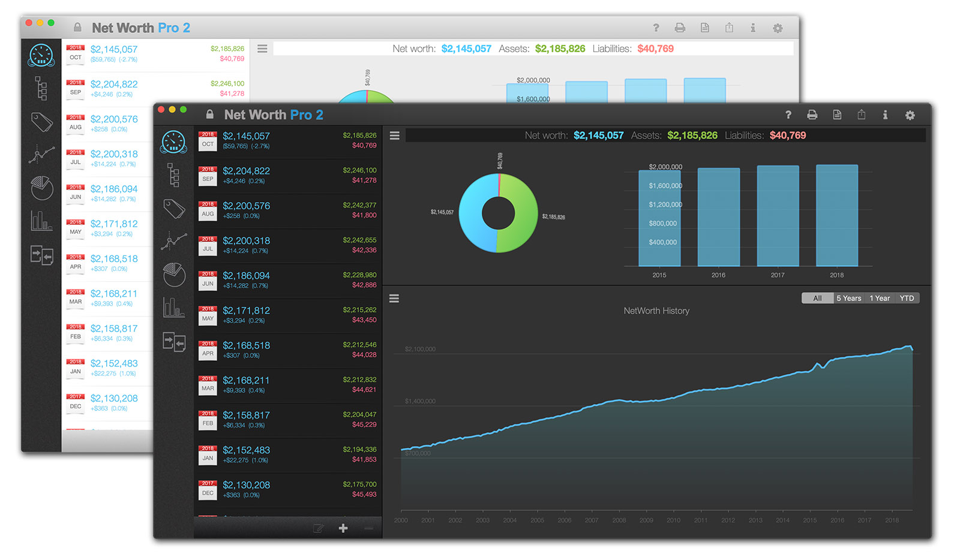Click the 2018 bar in dark bar chart
Screen dimensions: 960x560
click(x=837, y=215)
